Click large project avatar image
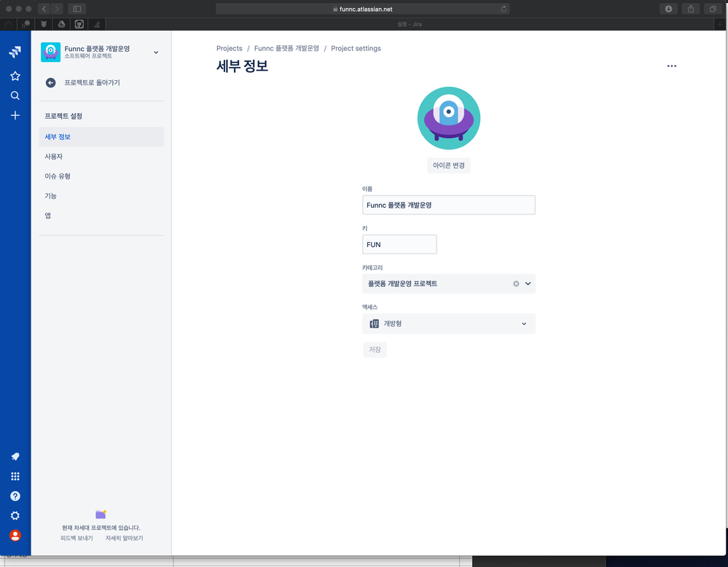 (448, 118)
